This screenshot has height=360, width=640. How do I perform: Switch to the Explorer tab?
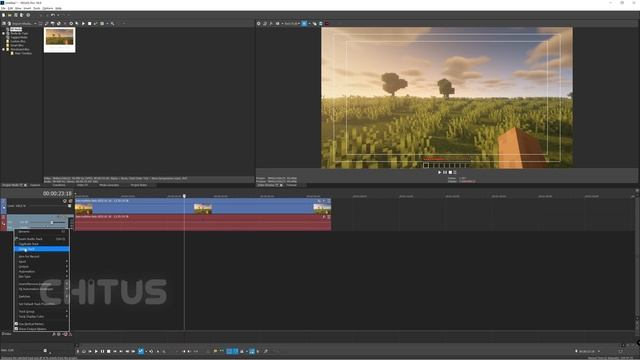tap(35, 185)
